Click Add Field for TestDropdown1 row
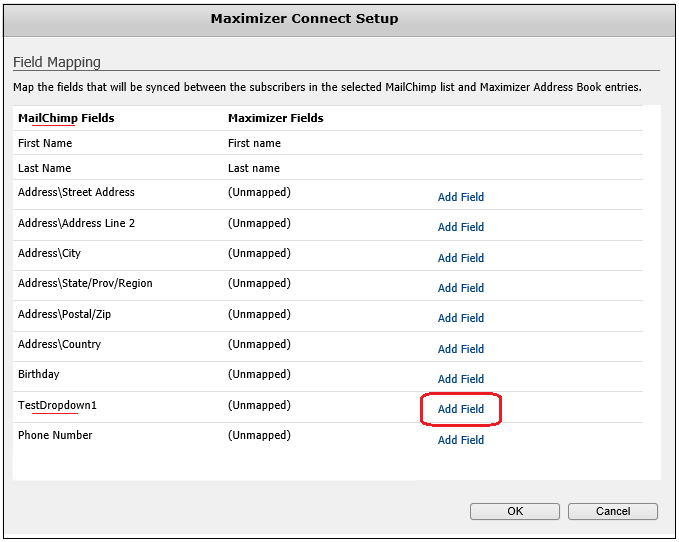The height and width of the screenshot is (542, 679). click(461, 409)
